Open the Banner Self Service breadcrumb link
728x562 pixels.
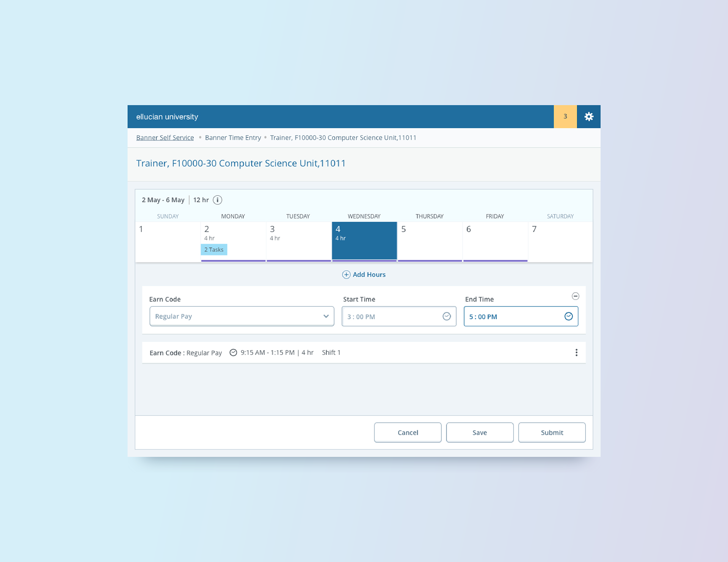[165, 138]
